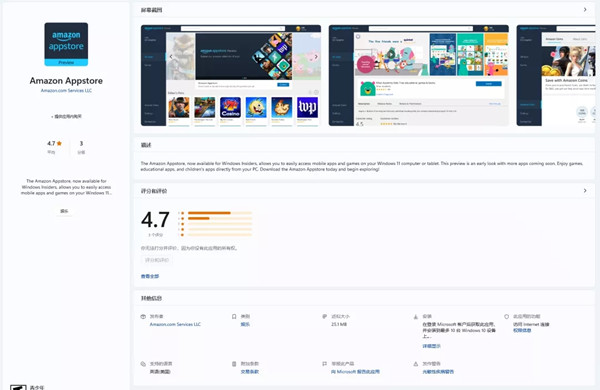Click the entertainment category tag below the sidebar description
600x390 pixels.
pyautogui.click(x=64, y=211)
